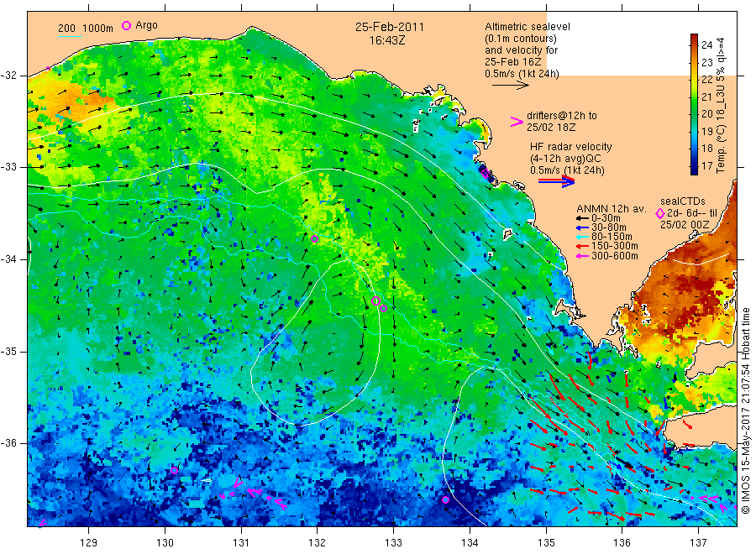Click the dark blue bottom of the colorbar
The image size is (756, 554).
695,170
